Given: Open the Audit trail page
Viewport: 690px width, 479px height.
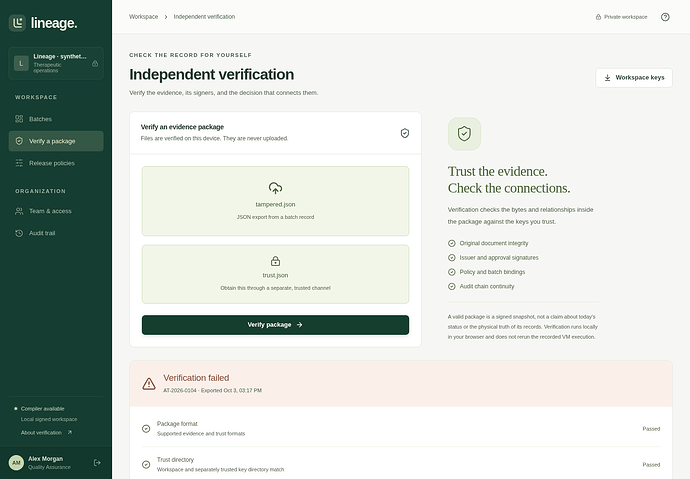Looking at the screenshot, I should [x=56, y=233].
